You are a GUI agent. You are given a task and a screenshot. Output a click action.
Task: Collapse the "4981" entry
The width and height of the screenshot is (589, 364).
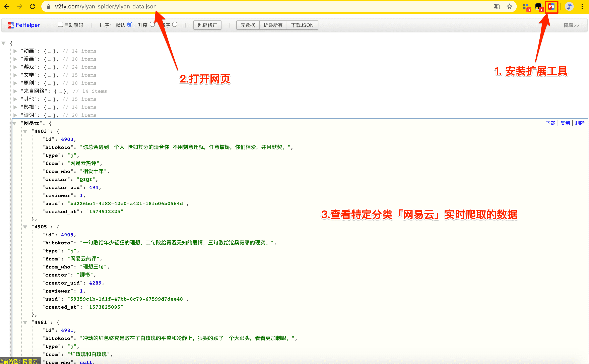(x=25, y=323)
